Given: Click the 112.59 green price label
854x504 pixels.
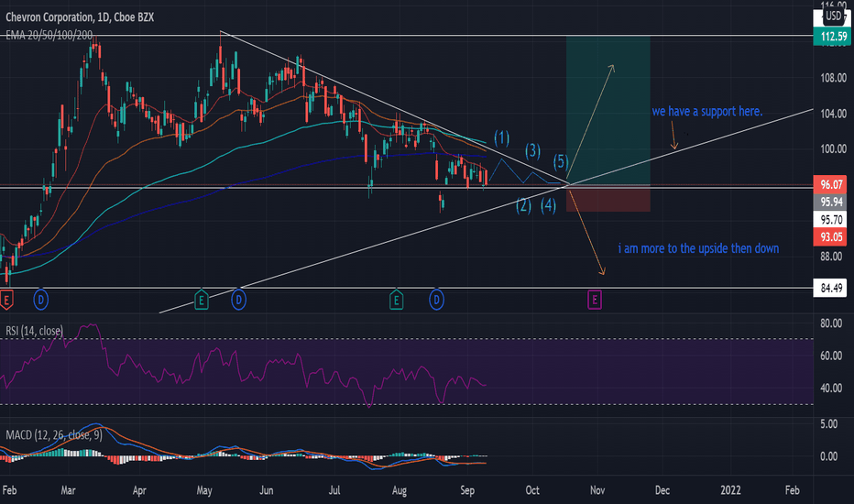Looking at the screenshot, I should click(833, 37).
